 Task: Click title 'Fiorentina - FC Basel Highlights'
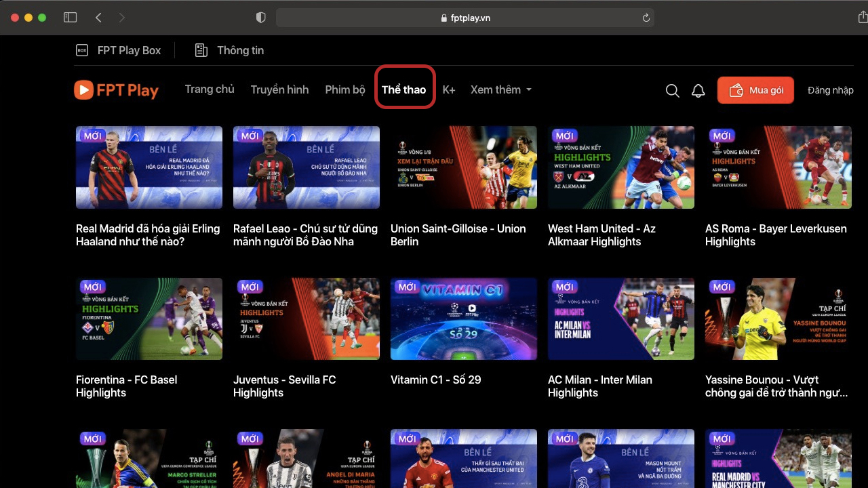(x=127, y=386)
